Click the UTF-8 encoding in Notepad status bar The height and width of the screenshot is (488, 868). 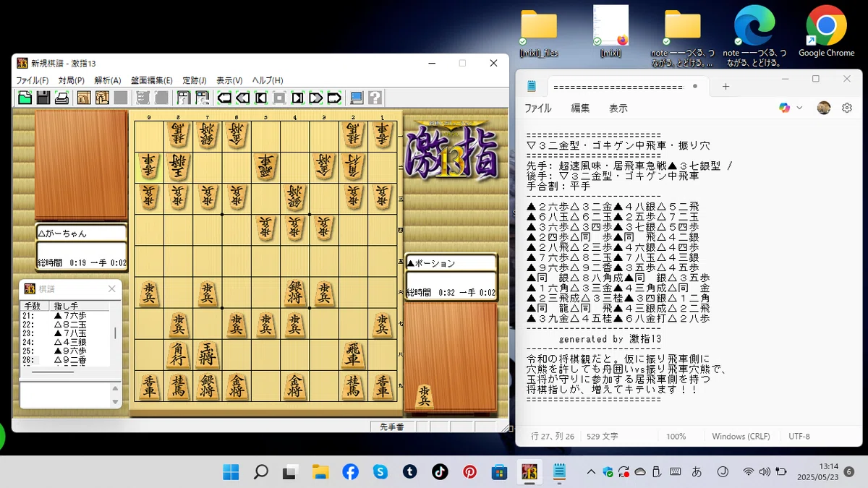799,437
